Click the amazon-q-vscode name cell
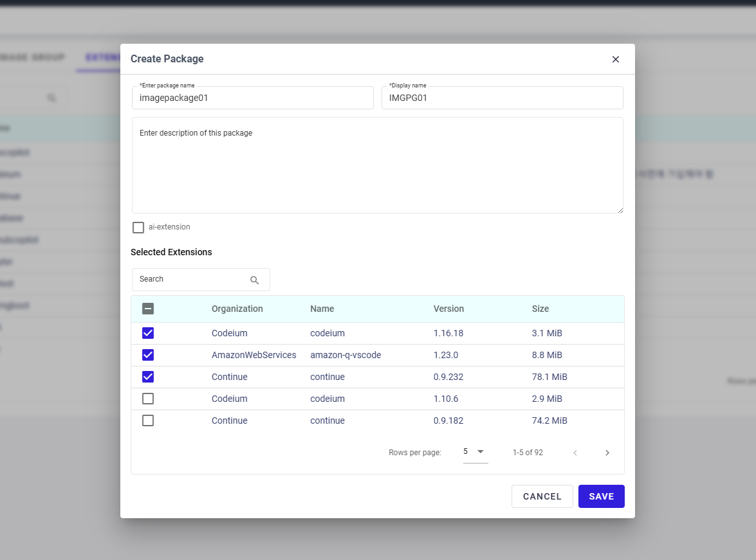756x560 pixels. (x=346, y=355)
